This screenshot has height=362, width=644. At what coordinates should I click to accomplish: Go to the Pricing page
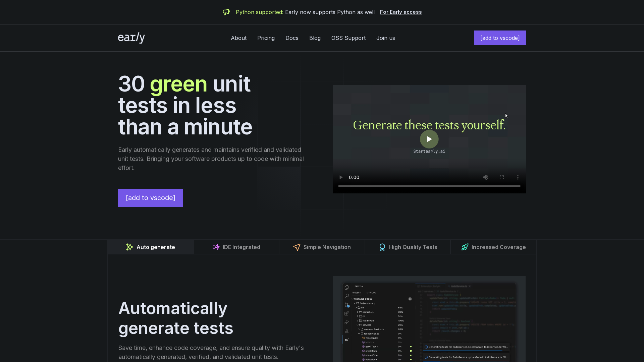266,38
